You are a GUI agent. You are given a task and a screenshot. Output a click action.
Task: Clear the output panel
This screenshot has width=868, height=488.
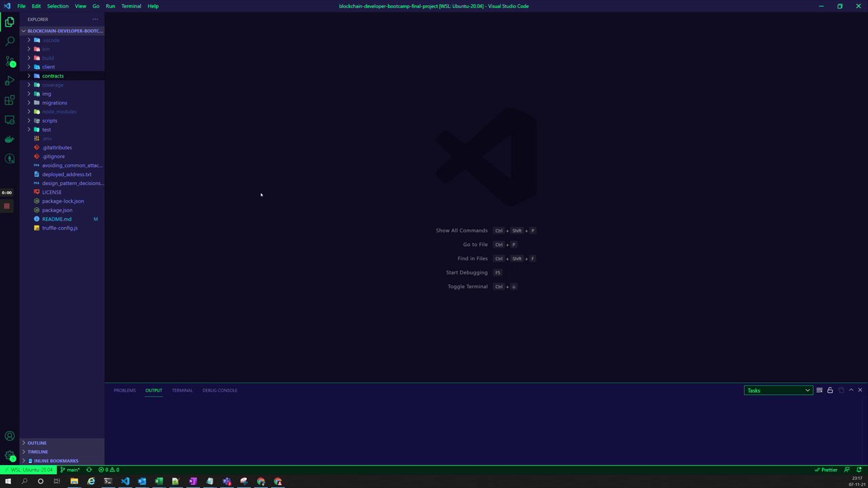coord(819,390)
